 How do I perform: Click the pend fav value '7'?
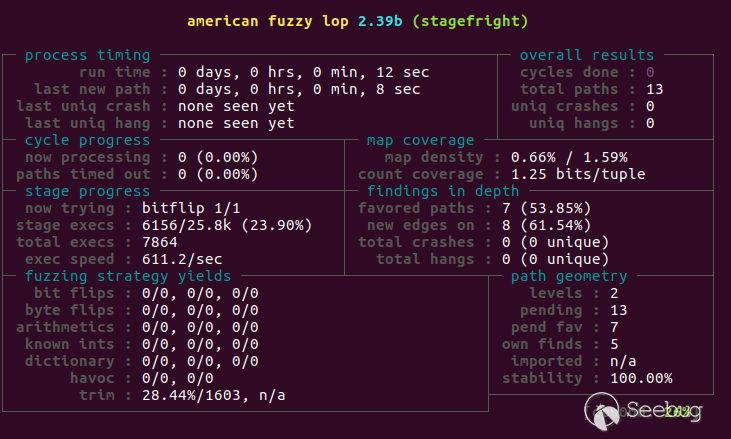pos(614,327)
